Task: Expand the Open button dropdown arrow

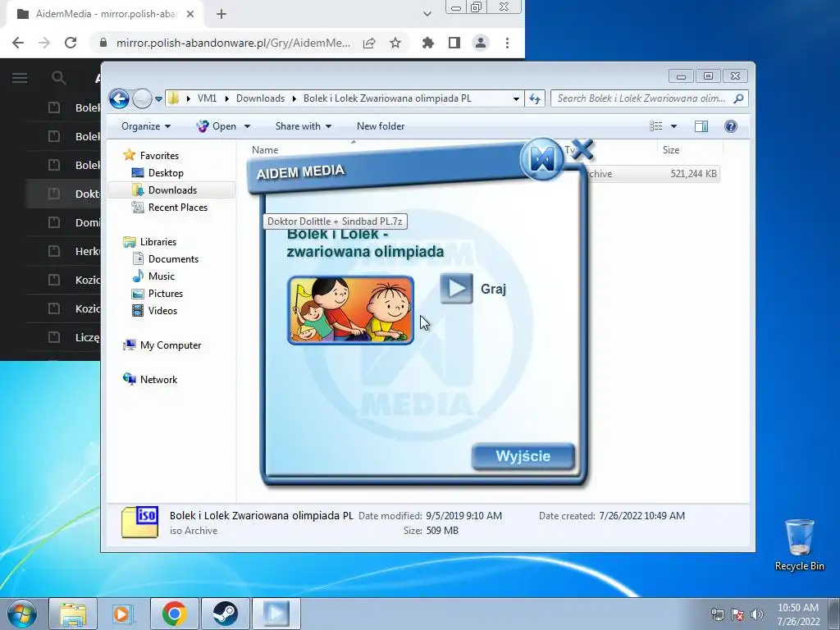Action: (x=247, y=127)
